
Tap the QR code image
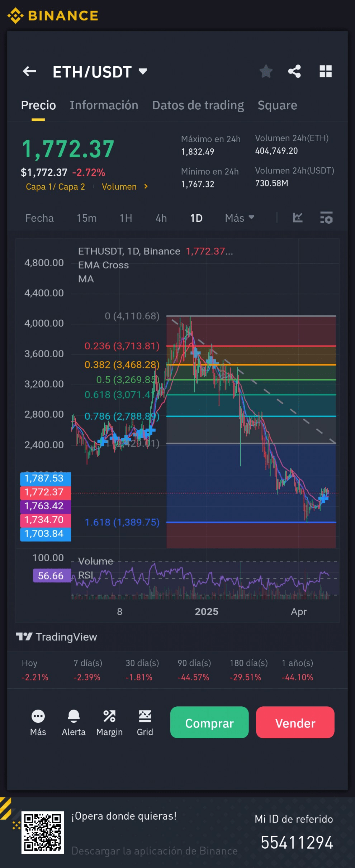click(43, 833)
